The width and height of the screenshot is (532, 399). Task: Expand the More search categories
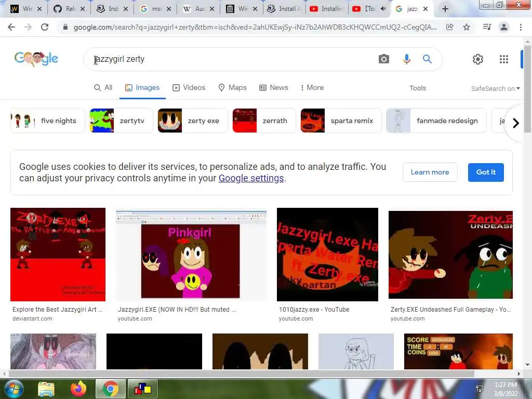(312, 87)
